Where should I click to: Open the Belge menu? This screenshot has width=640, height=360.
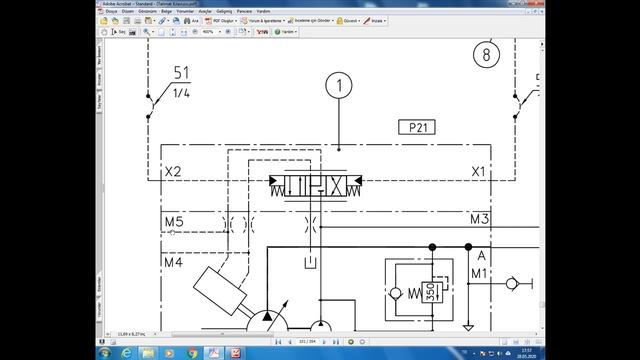point(167,11)
